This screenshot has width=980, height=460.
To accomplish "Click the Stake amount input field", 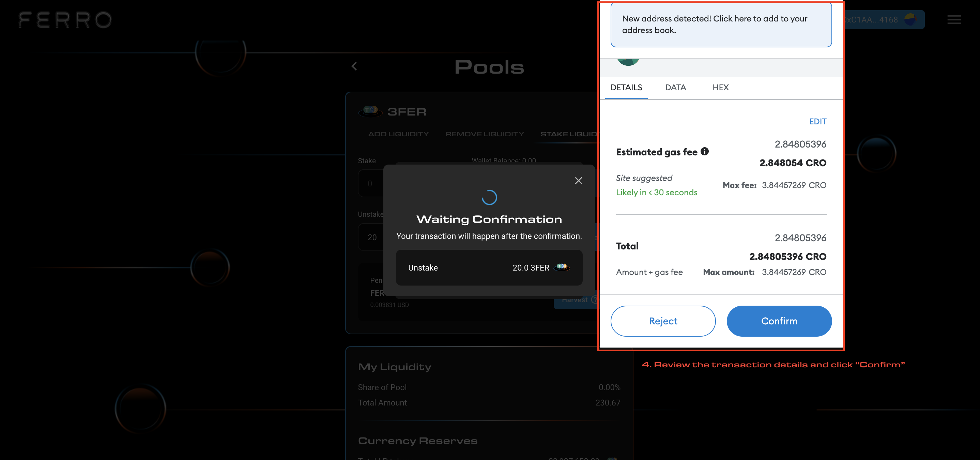I will tap(371, 183).
